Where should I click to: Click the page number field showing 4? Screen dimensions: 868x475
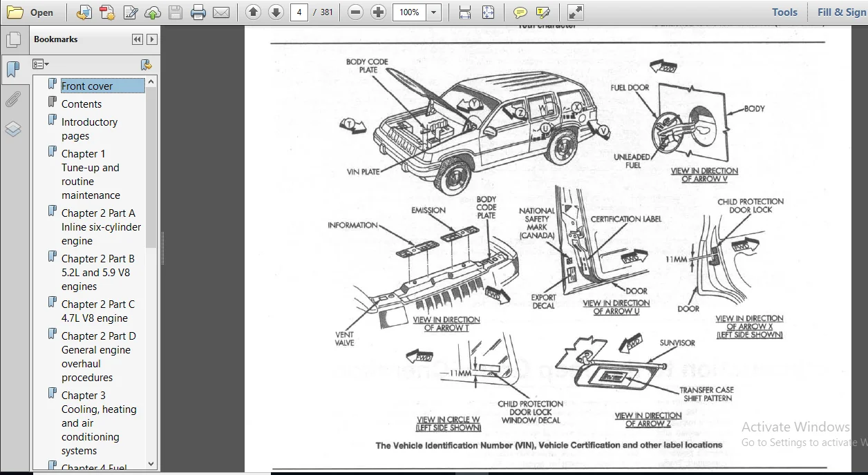[299, 12]
